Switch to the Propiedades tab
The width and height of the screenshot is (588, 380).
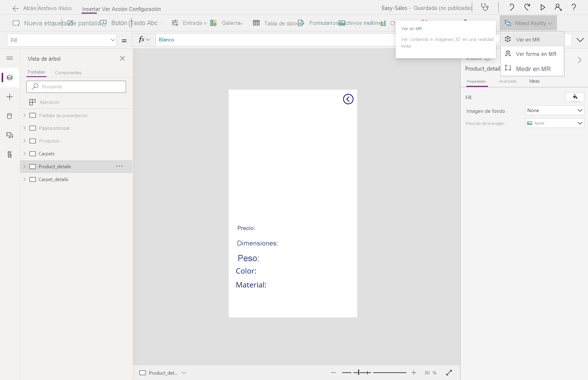pos(476,82)
